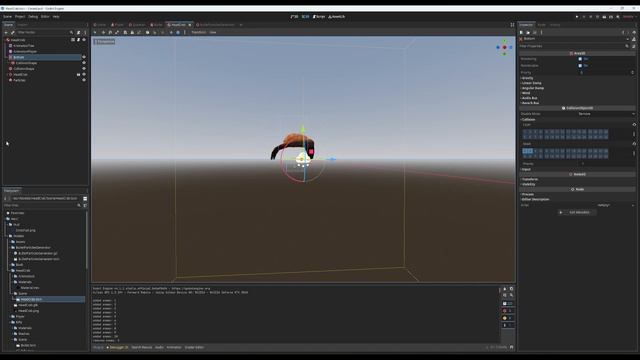The width and height of the screenshot is (640, 360).
Task: Click the lock selected node icon
Action: coord(132,32)
